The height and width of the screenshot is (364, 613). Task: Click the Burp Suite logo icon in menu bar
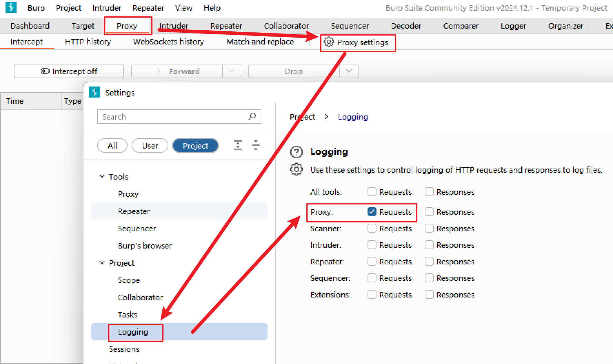tap(11, 7)
